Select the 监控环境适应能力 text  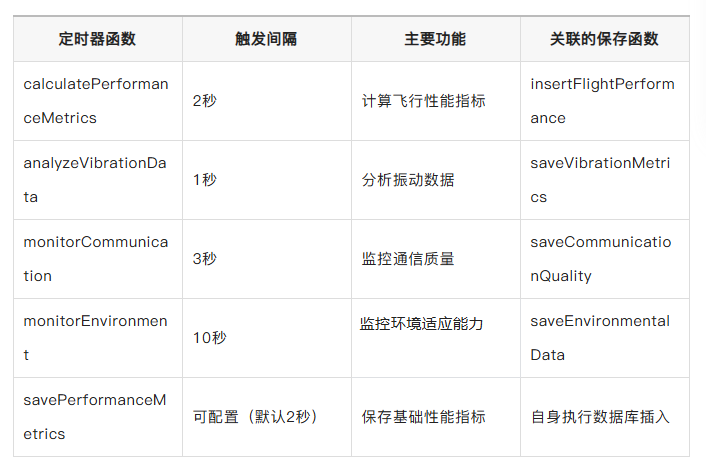pos(422,324)
